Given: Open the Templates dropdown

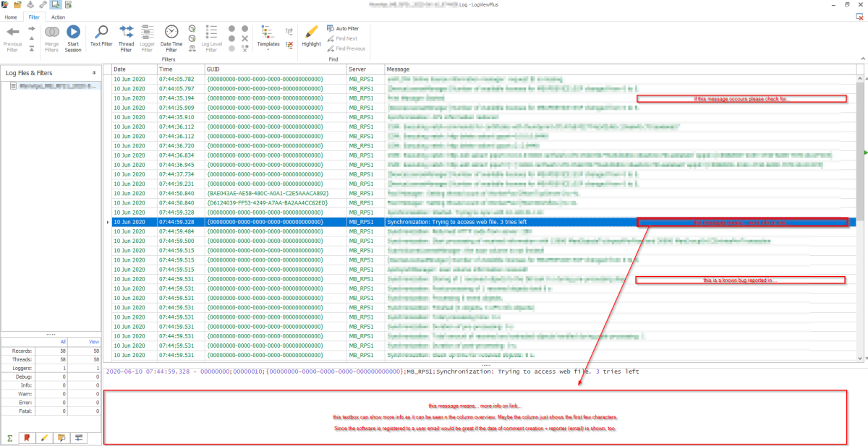Looking at the screenshot, I should [x=268, y=38].
